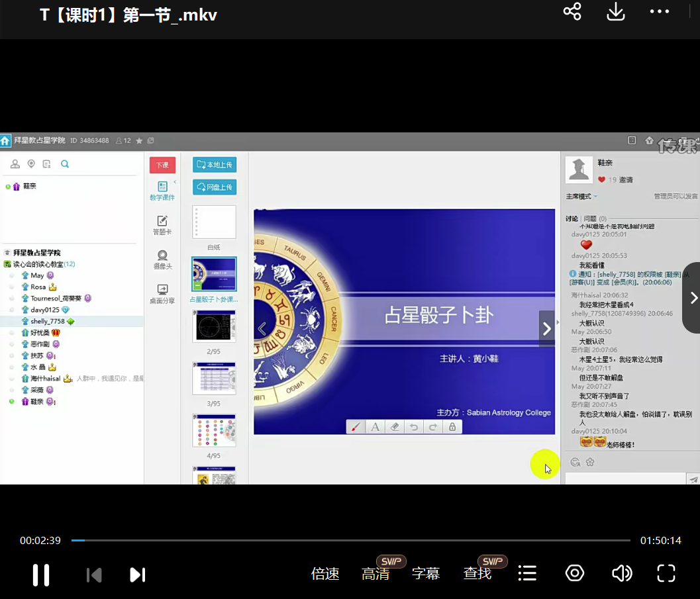Select the 3/95 slide thumbnail
The width and height of the screenshot is (700, 599).
pyautogui.click(x=214, y=378)
